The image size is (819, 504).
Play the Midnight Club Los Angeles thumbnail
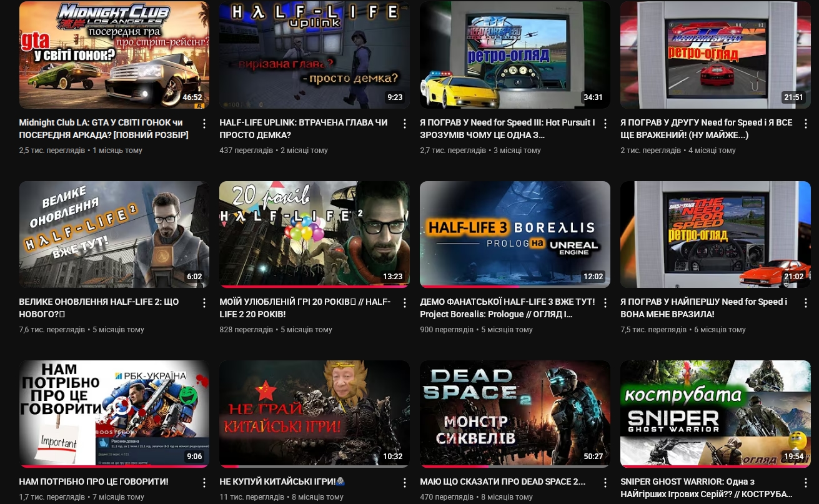coord(114,55)
